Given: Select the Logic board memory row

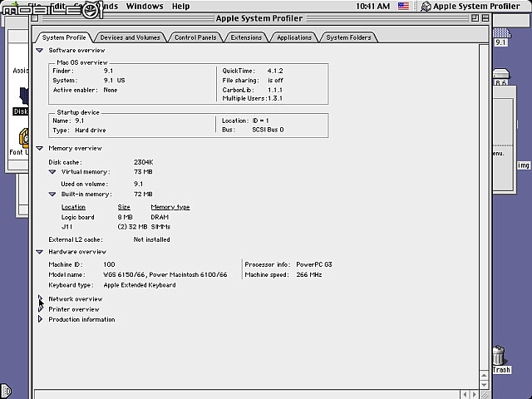Looking at the screenshot, I should pyautogui.click(x=115, y=217).
